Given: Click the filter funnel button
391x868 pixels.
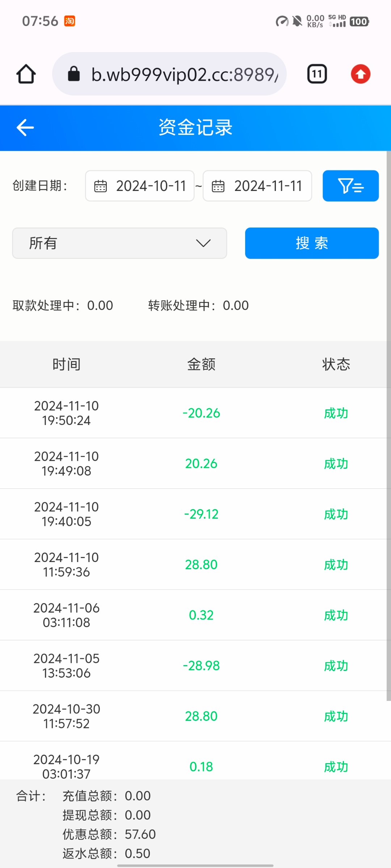Looking at the screenshot, I should [350, 186].
